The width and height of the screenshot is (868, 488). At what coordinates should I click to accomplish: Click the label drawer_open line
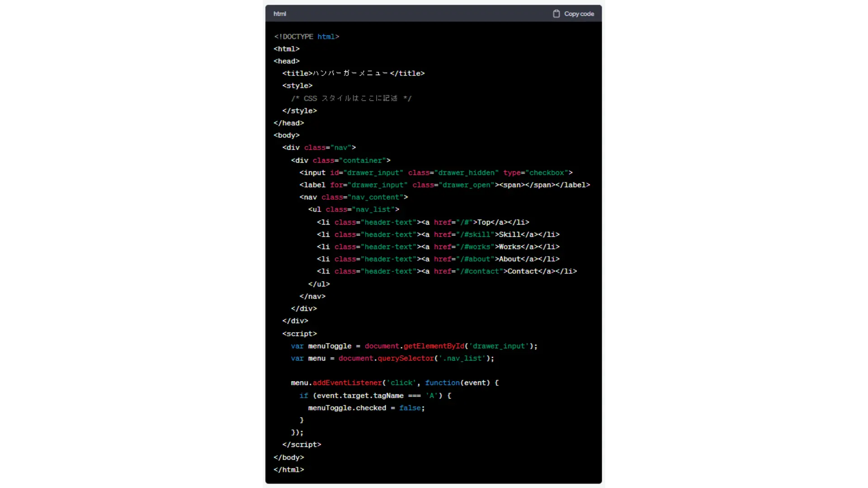click(x=444, y=185)
